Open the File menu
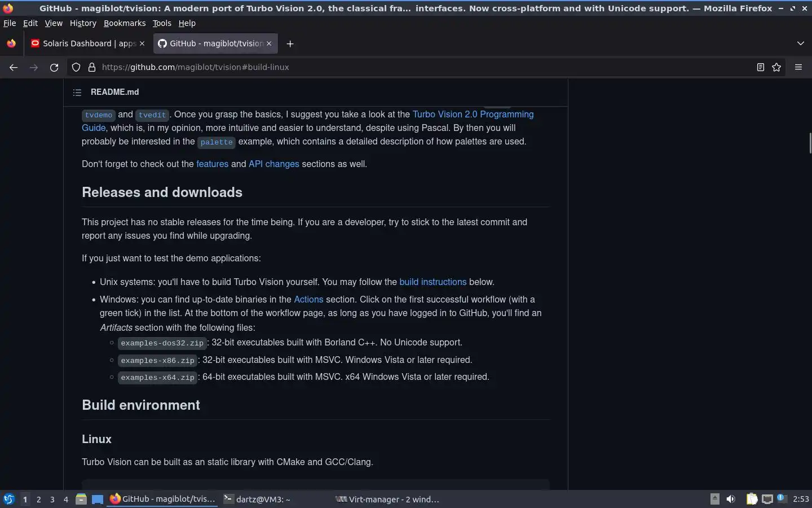Viewport: 812px width, 508px height. pos(10,23)
